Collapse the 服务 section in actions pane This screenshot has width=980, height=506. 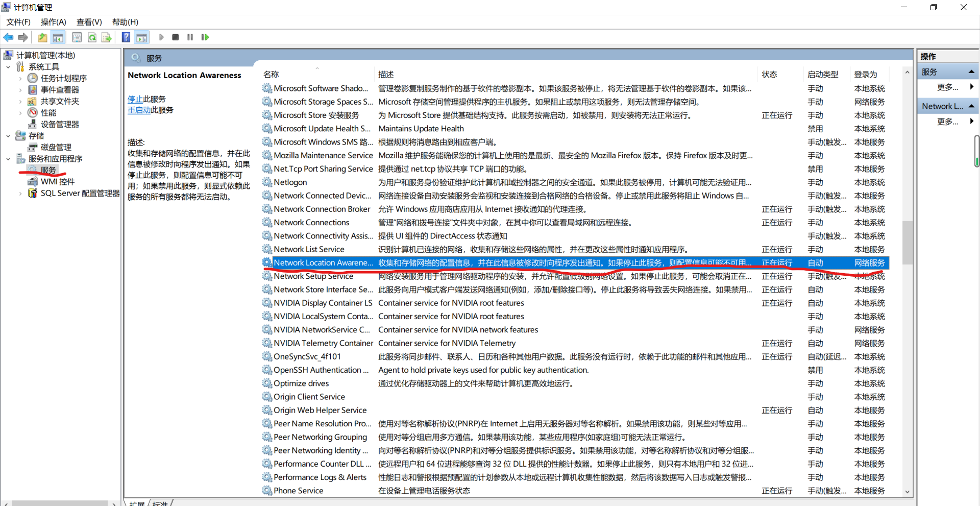point(971,72)
